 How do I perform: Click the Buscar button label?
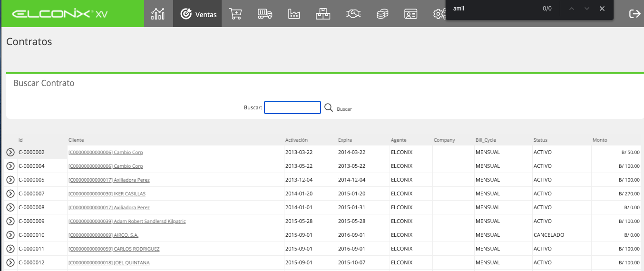point(344,109)
